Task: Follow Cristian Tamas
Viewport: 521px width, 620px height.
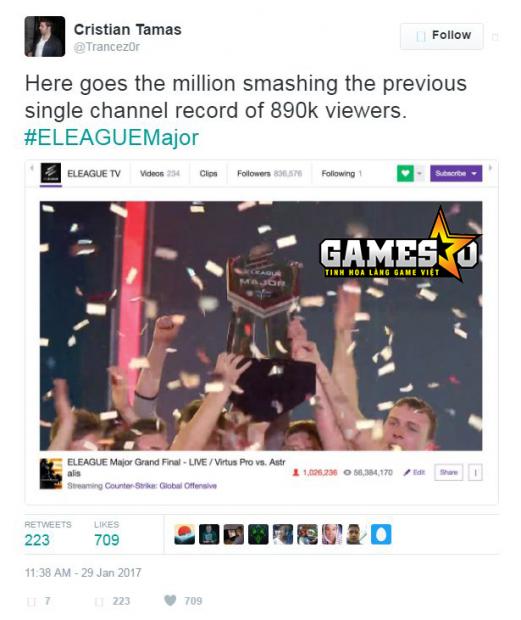Action: tap(442, 36)
